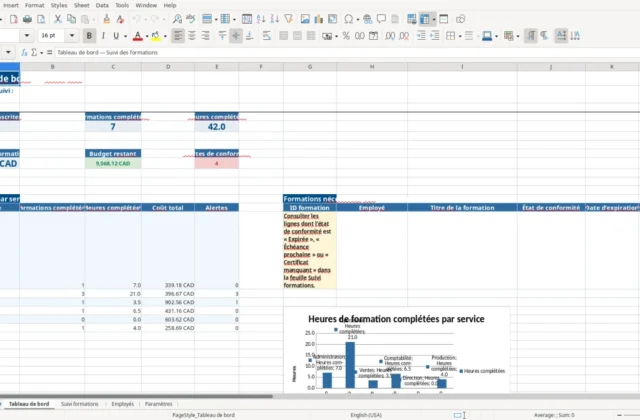Click the Split Window icon
This screenshot has height=420, width=640.
(444, 19)
